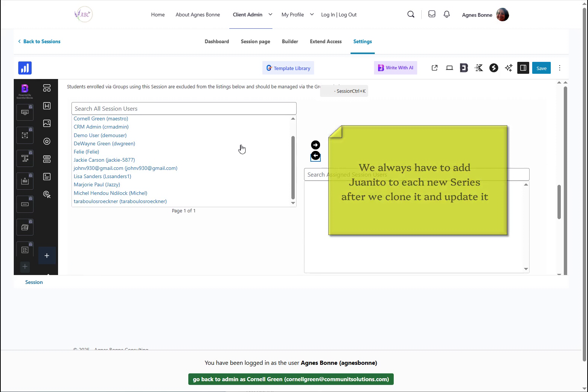Open the external link preview icon

pyautogui.click(x=434, y=68)
